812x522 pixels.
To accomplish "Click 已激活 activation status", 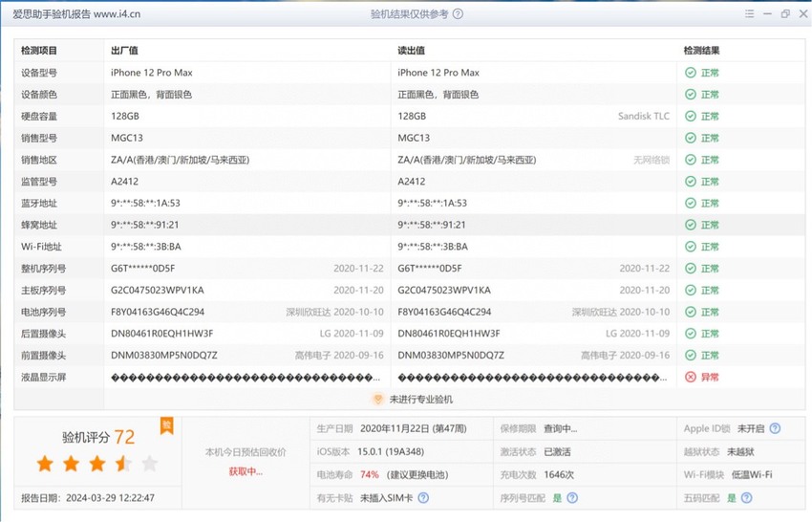I will click(x=557, y=452).
